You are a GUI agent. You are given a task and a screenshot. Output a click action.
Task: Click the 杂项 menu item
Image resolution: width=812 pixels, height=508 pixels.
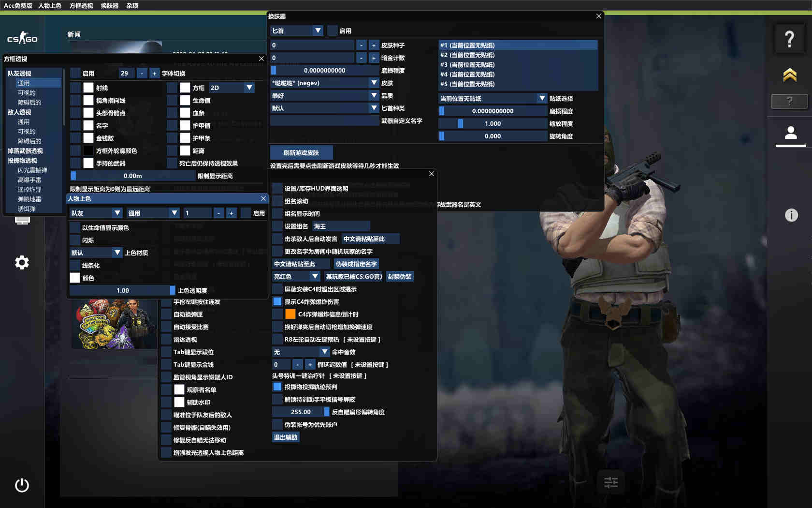pyautogui.click(x=131, y=5)
